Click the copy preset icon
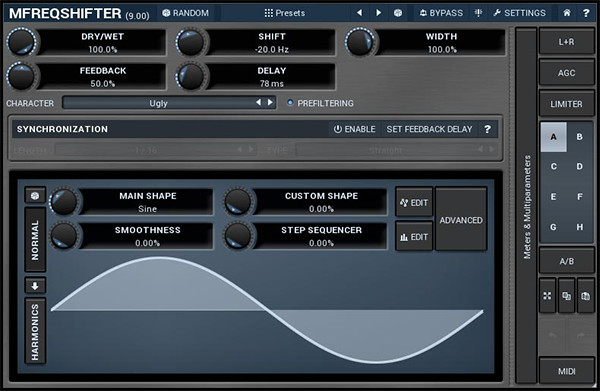Image resolution: width=600 pixels, height=392 pixels. tap(567, 296)
